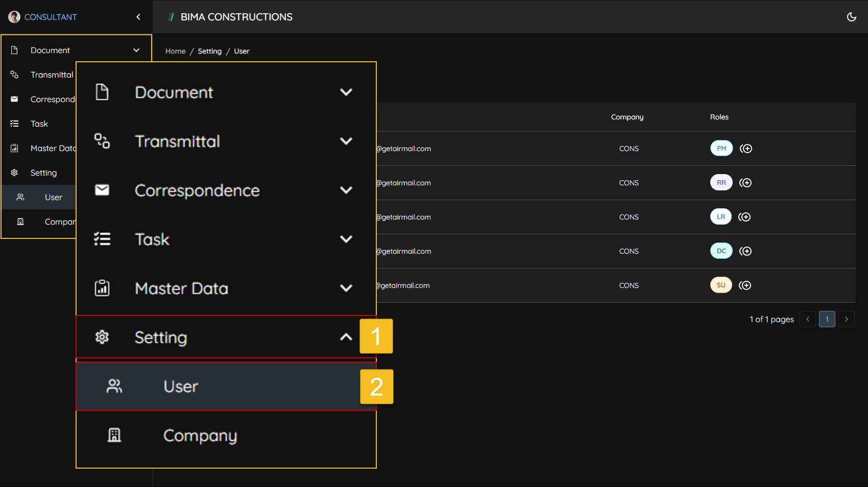Select the User item in enlarged menu
This screenshot has width=868, height=487.
tap(181, 386)
